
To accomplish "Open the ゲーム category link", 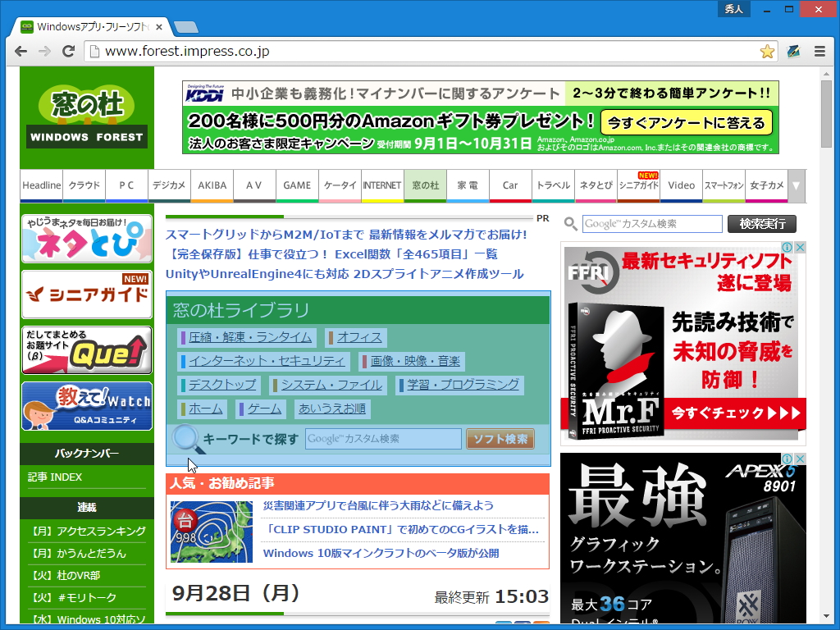I will click(265, 409).
